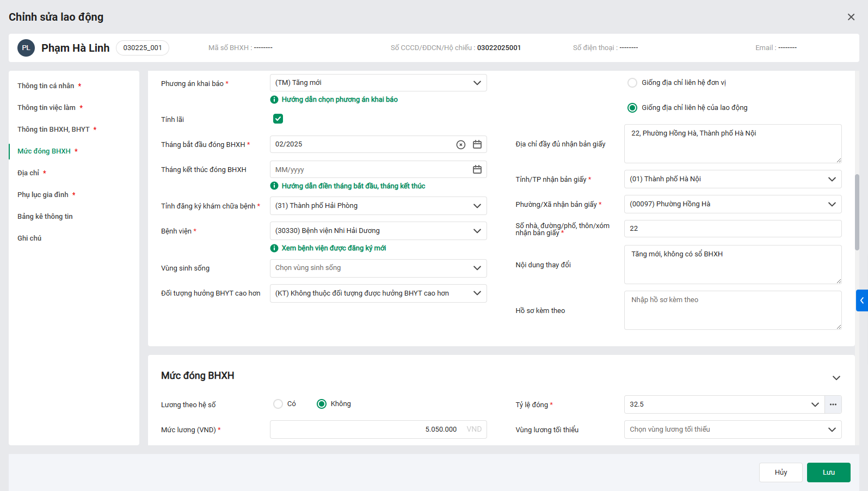Viewport: 868px width, 491px height.
Task: Click info icon beside Xem bệnh viện được đăng ký
Action: coord(274,248)
